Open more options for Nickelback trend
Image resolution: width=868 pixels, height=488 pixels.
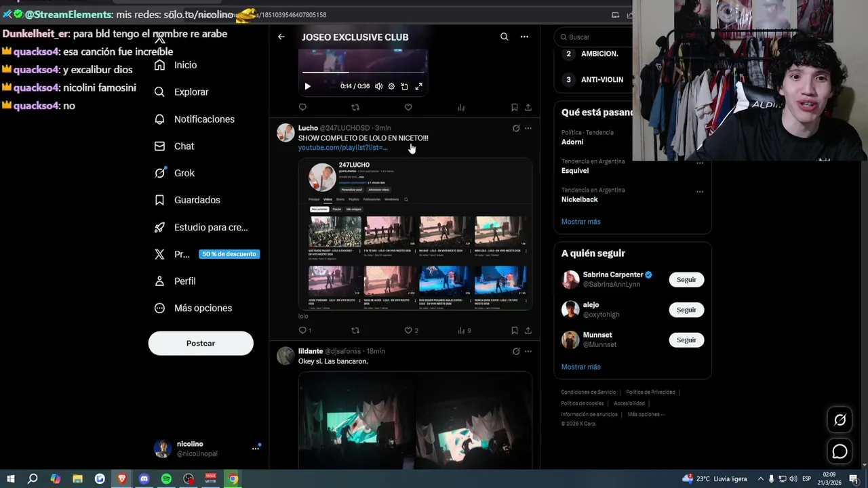pyautogui.click(x=700, y=192)
